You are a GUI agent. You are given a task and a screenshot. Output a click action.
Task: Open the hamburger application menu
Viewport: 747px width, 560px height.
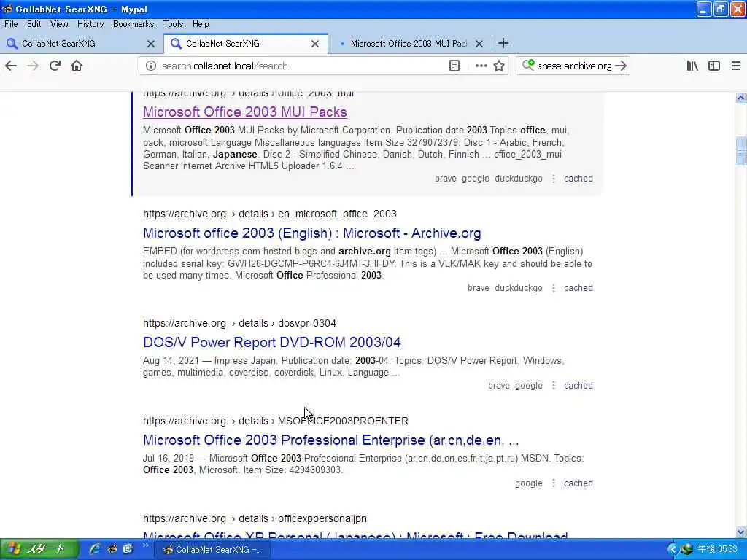(x=735, y=66)
